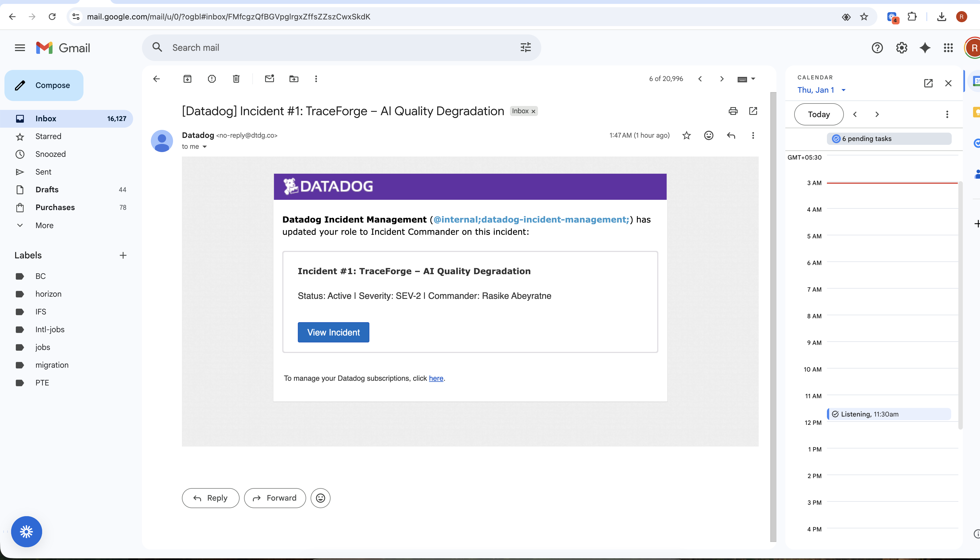
Task: Open the Drafts folder
Action: pos(47,190)
